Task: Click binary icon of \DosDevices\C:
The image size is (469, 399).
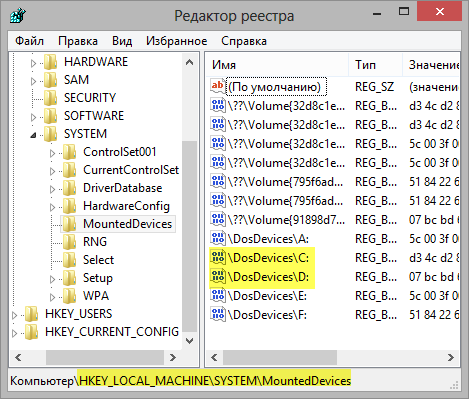Action: (x=218, y=258)
